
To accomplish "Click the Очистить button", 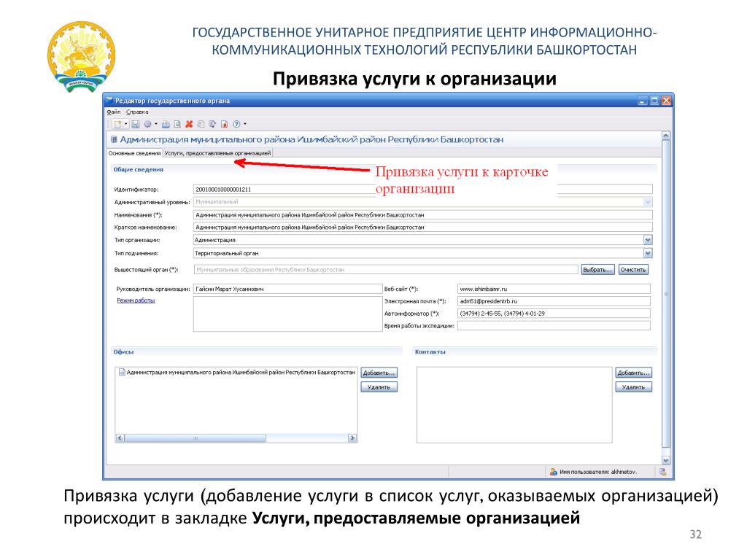I will click(633, 270).
